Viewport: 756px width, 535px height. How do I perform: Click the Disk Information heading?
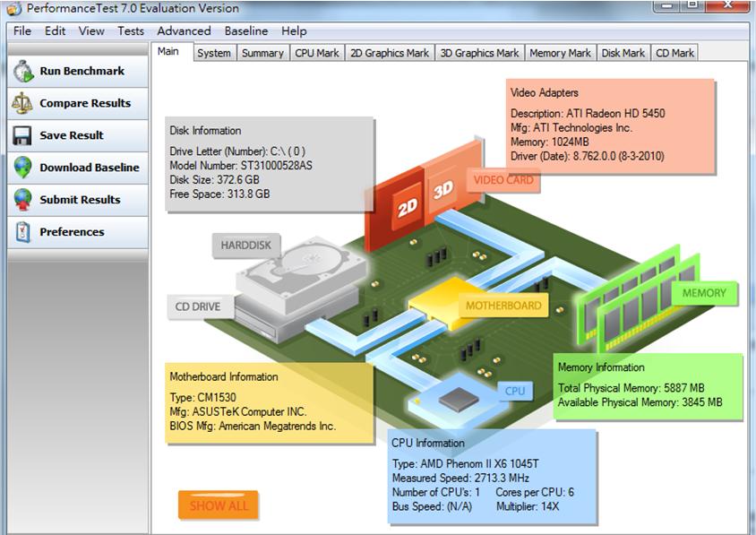[x=205, y=131]
